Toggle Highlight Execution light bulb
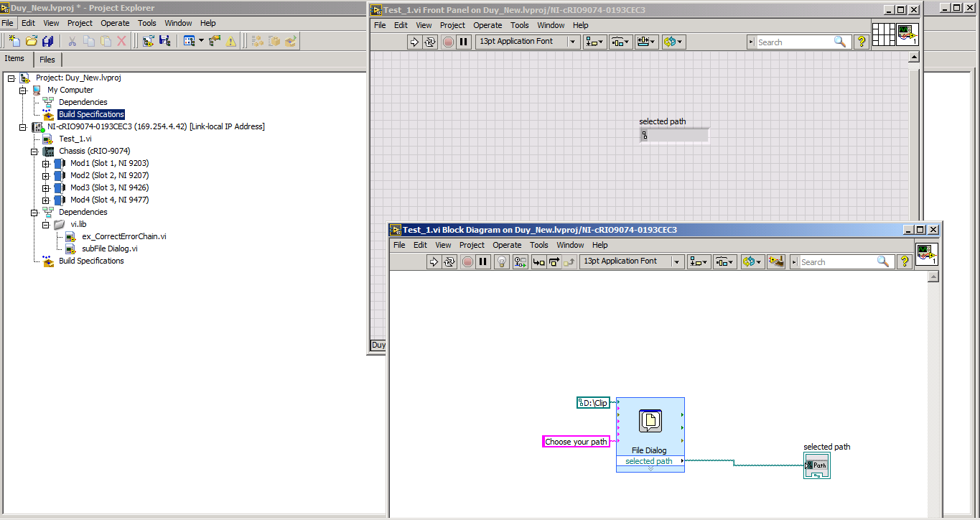The image size is (980, 520). (x=503, y=262)
